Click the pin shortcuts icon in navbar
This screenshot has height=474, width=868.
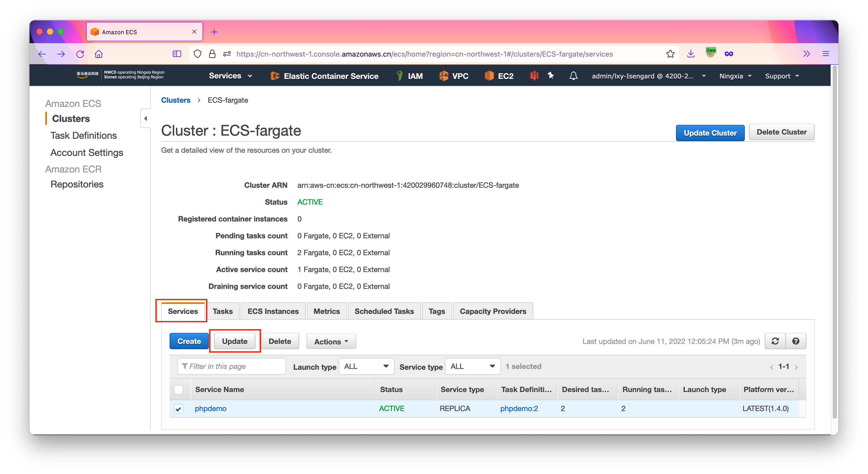coord(551,76)
